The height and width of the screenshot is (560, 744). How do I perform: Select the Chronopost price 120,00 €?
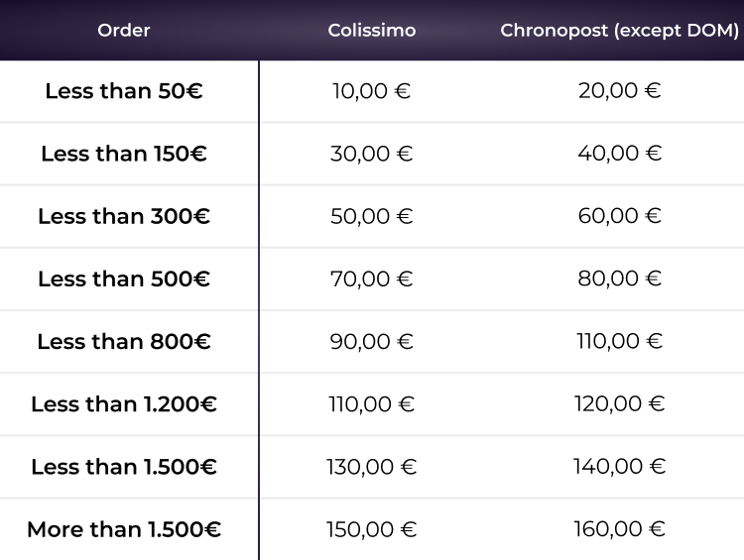point(620,404)
